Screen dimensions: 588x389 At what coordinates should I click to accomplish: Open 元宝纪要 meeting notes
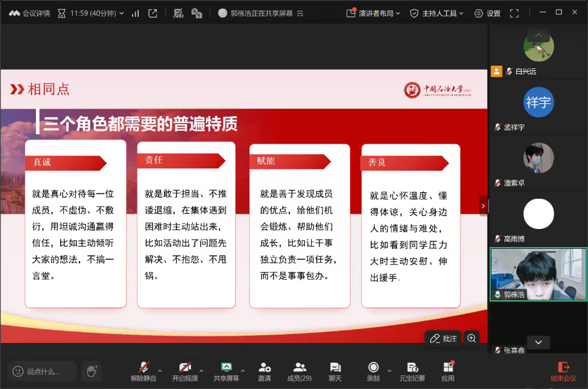(x=412, y=371)
